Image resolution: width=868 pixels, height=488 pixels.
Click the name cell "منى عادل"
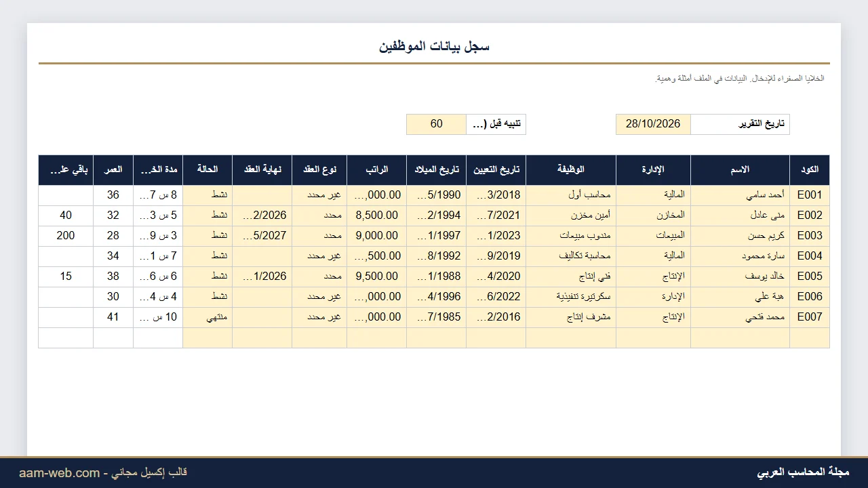point(740,216)
